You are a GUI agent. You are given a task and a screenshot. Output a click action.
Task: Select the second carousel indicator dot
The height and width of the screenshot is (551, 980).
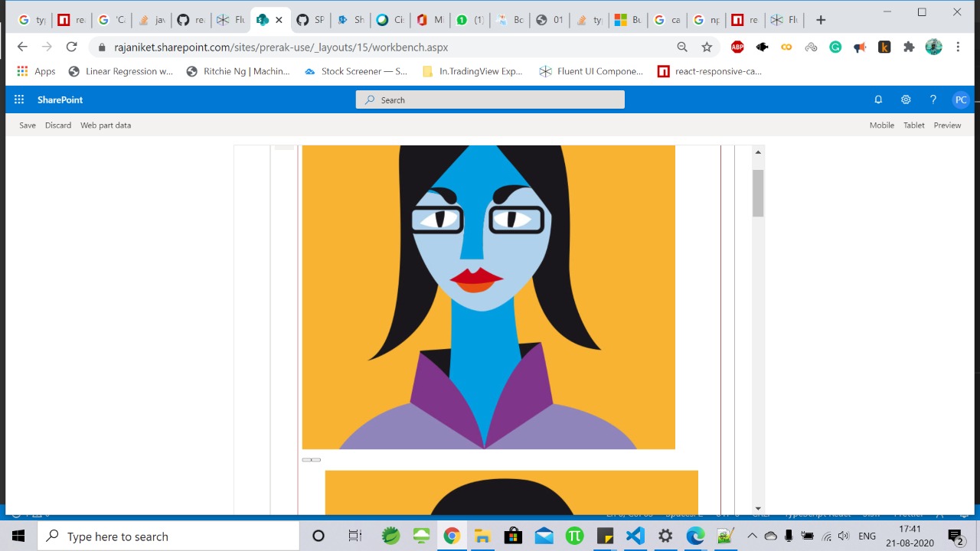[315, 459]
